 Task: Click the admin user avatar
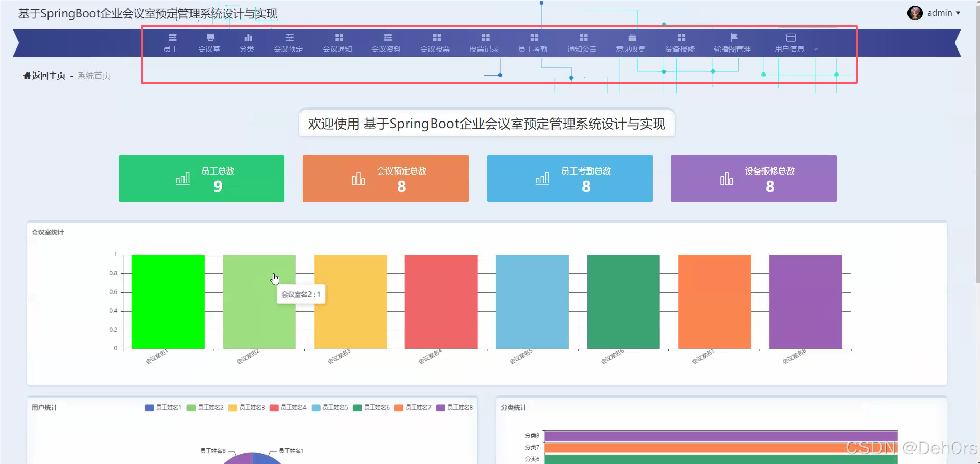coord(915,13)
